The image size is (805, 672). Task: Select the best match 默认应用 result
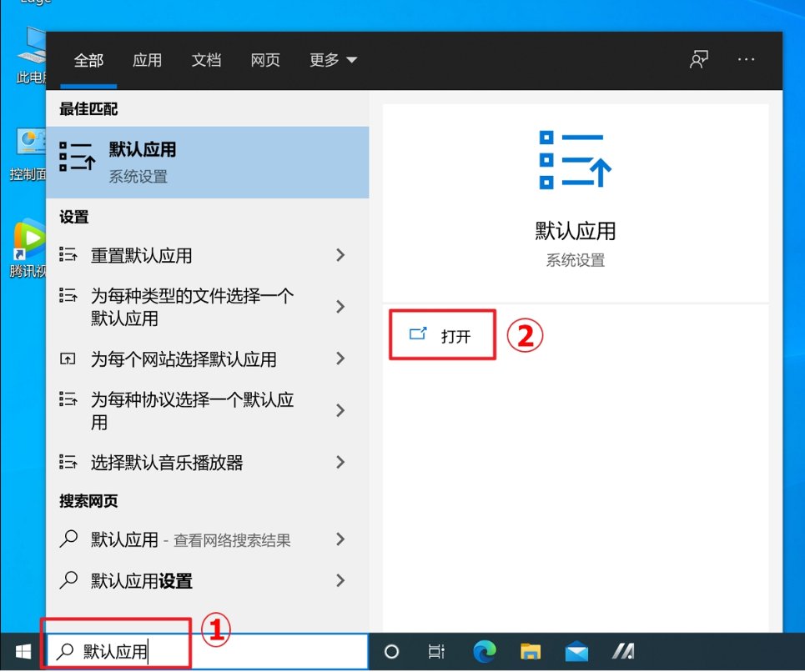click(208, 162)
